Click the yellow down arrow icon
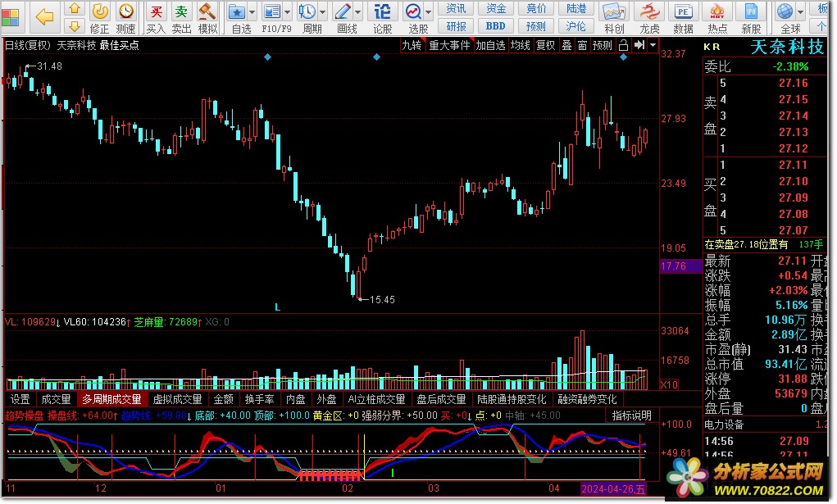The image size is (837, 504). [75, 26]
